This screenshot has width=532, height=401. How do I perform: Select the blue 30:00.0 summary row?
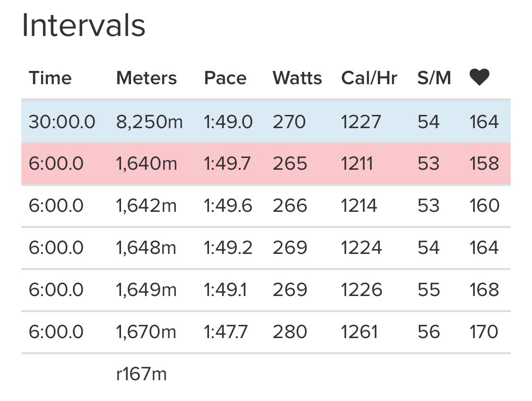click(266, 122)
